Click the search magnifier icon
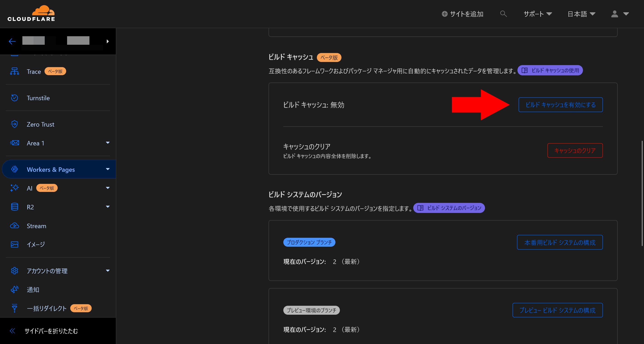The width and height of the screenshot is (644, 344). coord(503,14)
